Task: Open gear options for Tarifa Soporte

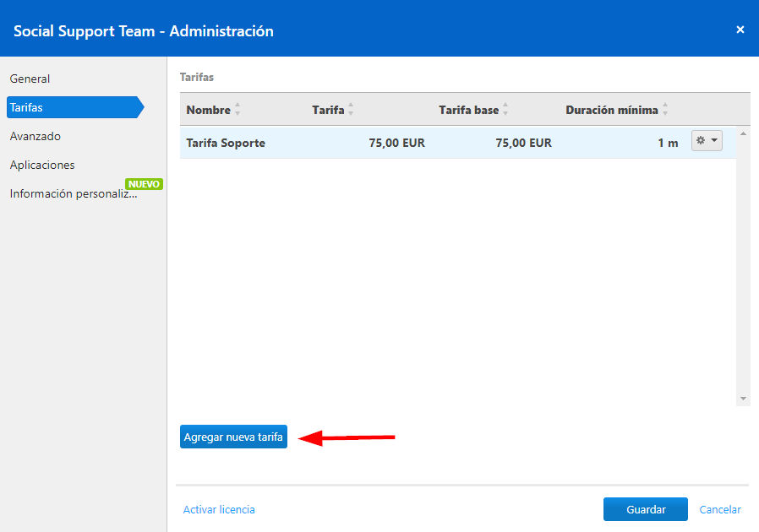Action: click(x=707, y=141)
